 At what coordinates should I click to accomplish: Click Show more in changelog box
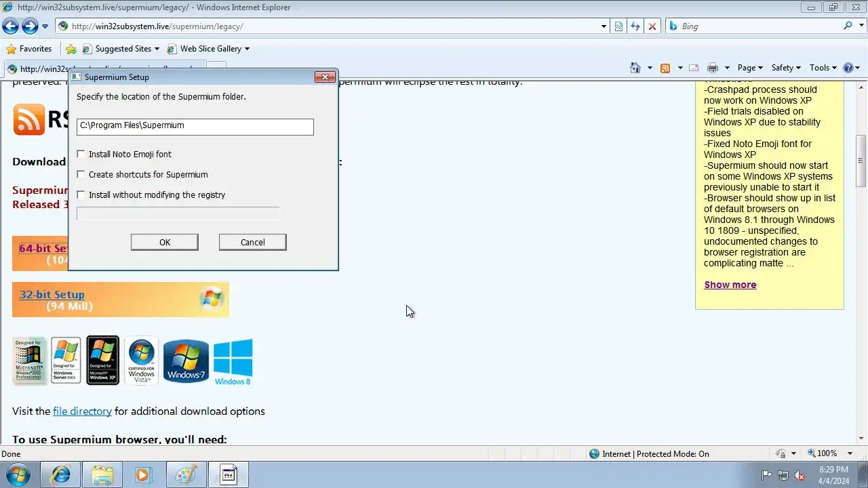coord(730,285)
